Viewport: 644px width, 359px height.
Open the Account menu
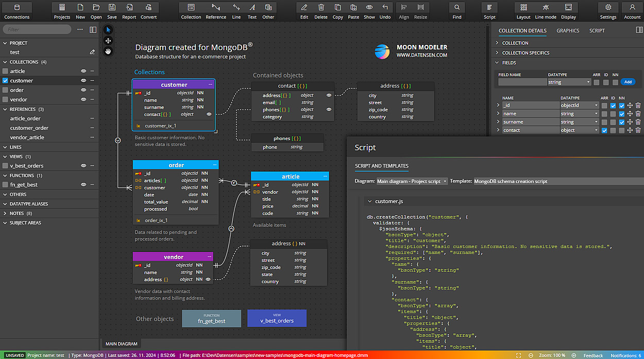[x=632, y=11]
